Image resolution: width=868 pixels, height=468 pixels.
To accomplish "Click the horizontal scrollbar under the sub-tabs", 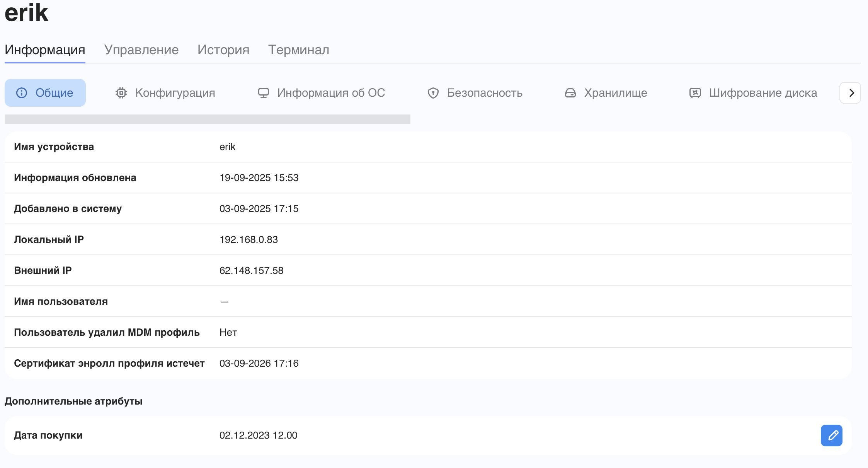I will [x=208, y=119].
